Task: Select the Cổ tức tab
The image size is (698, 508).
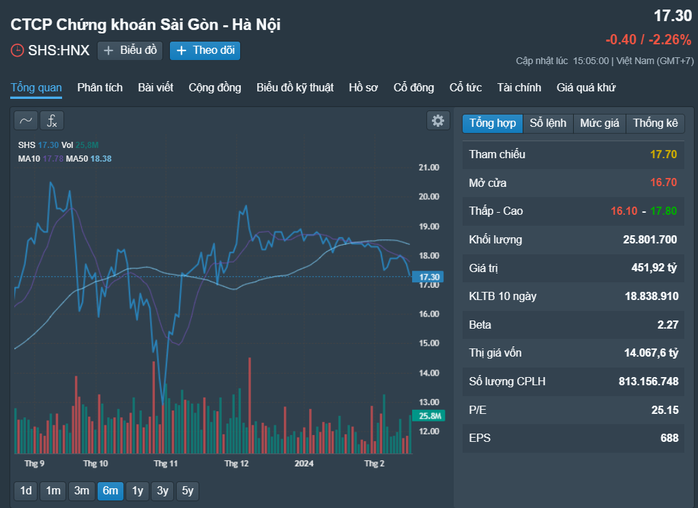Action: [465, 88]
